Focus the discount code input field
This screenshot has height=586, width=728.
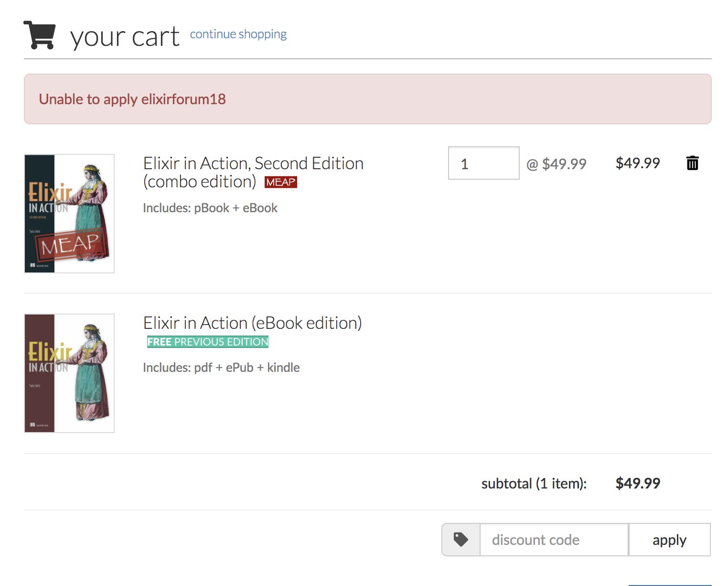tap(554, 540)
